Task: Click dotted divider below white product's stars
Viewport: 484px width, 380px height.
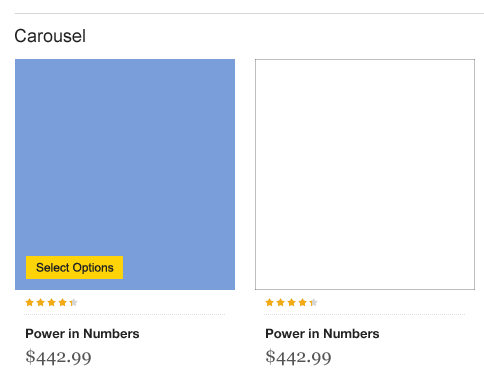Action: pyautogui.click(x=365, y=314)
